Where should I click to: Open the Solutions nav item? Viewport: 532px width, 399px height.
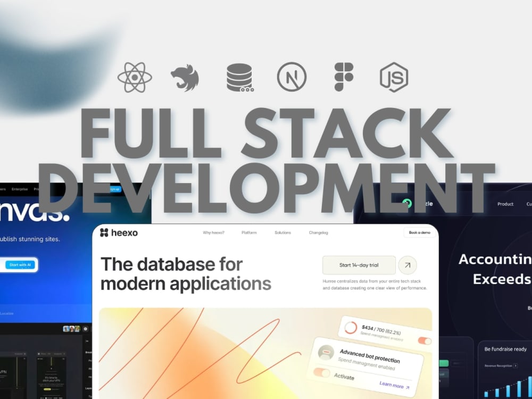282,233
